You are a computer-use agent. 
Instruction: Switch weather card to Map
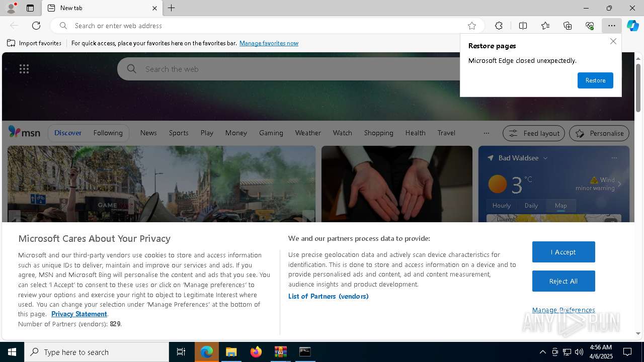pyautogui.click(x=561, y=206)
